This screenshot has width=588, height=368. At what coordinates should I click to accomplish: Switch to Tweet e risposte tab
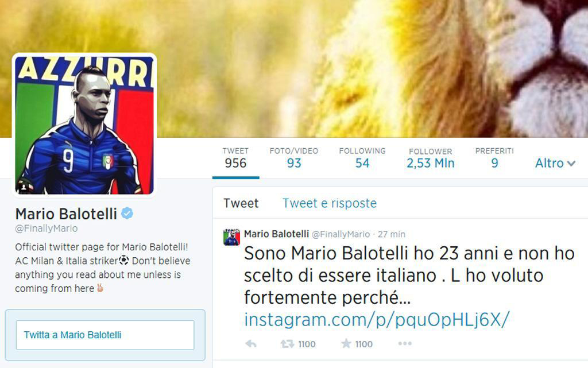coord(329,203)
